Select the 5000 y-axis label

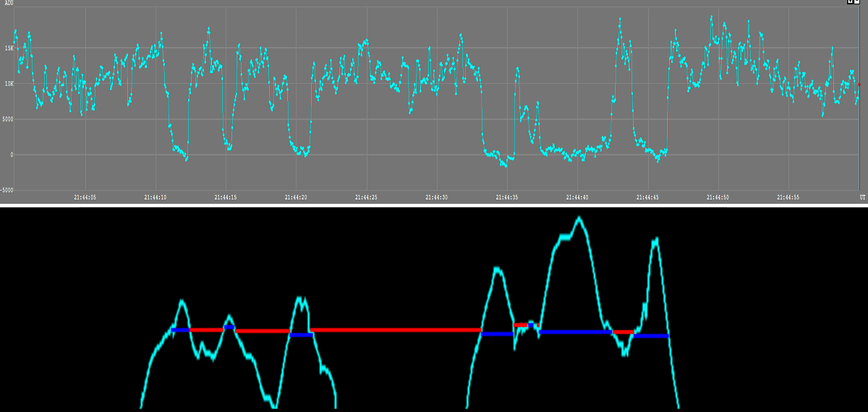(x=7, y=119)
